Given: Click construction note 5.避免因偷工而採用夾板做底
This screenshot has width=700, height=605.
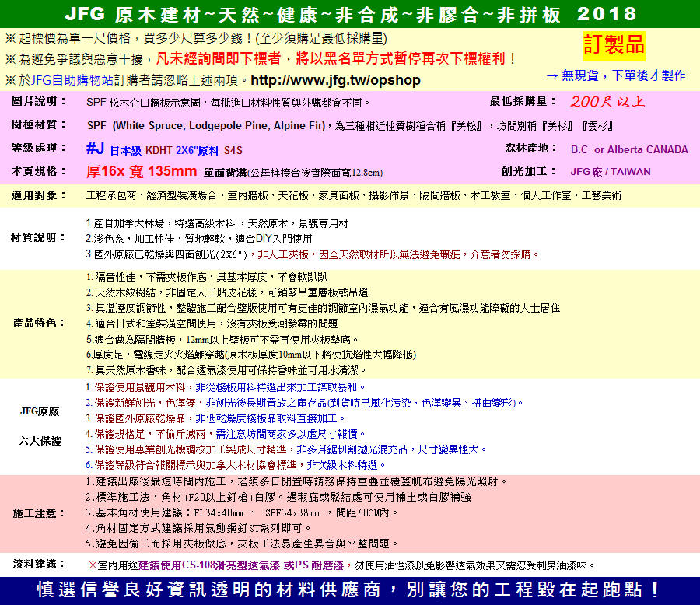Looking at the screenshot, I should [242, 544].
